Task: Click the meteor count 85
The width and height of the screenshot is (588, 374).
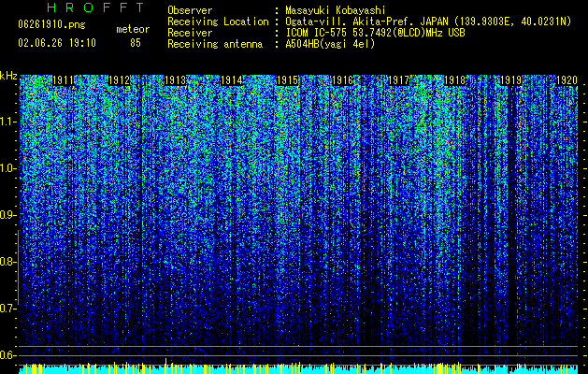Action: (x=136, y=43)
